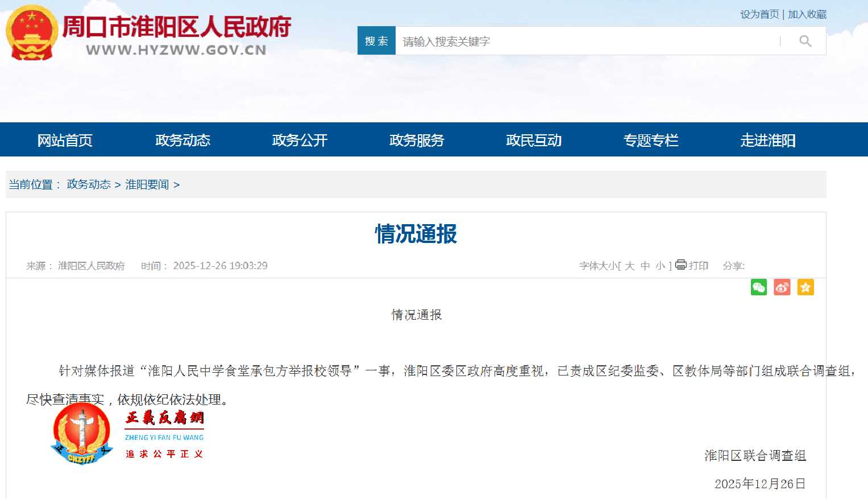Click the 搜索 search label button
The image size is (868, 499).
tap(376, 40)
